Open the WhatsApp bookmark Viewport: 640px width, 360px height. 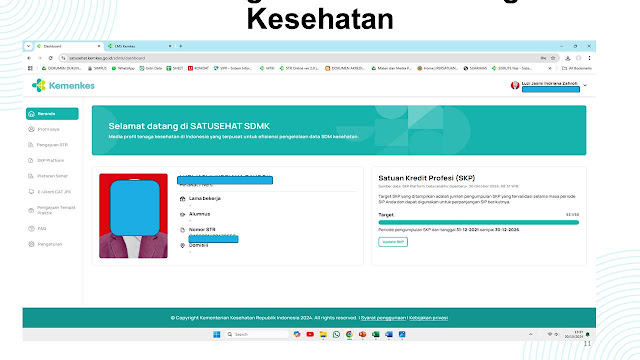[123, 68]
